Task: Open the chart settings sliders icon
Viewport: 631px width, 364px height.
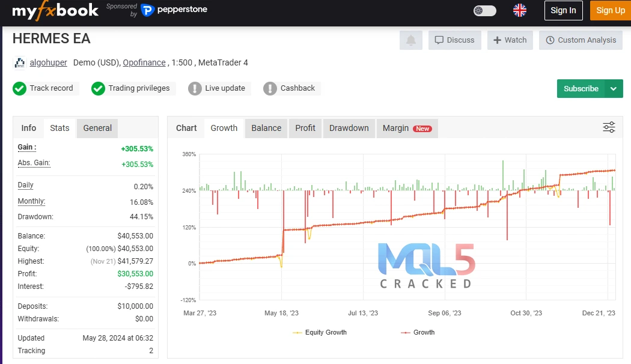Action: click(x=609, y=127)
